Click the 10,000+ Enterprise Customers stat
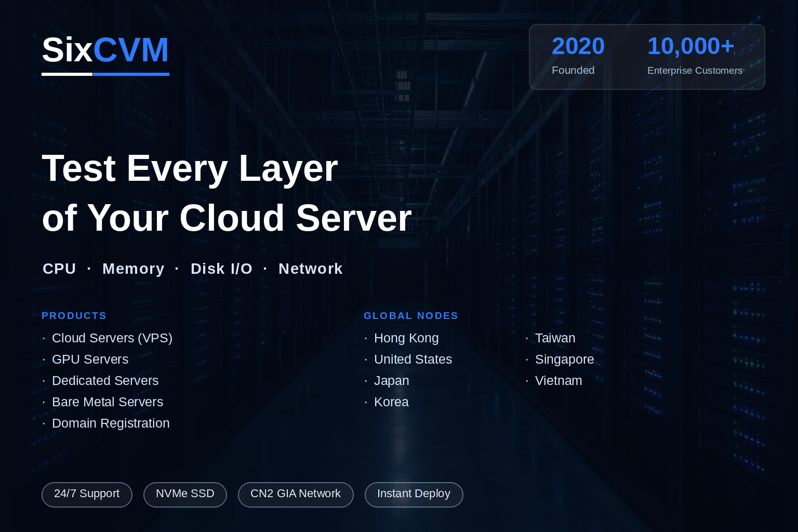798x532 pixels. (x=695, y=55)
